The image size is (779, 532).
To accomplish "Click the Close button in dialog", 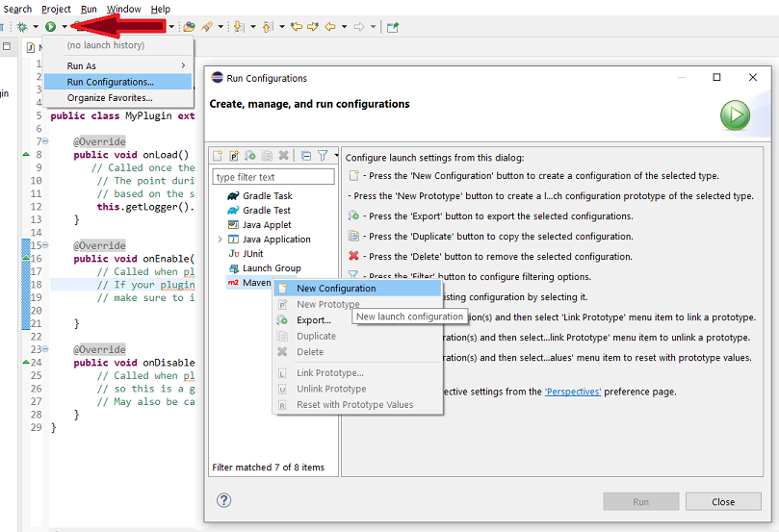I will pyautogui.click(x=723, y=501).
